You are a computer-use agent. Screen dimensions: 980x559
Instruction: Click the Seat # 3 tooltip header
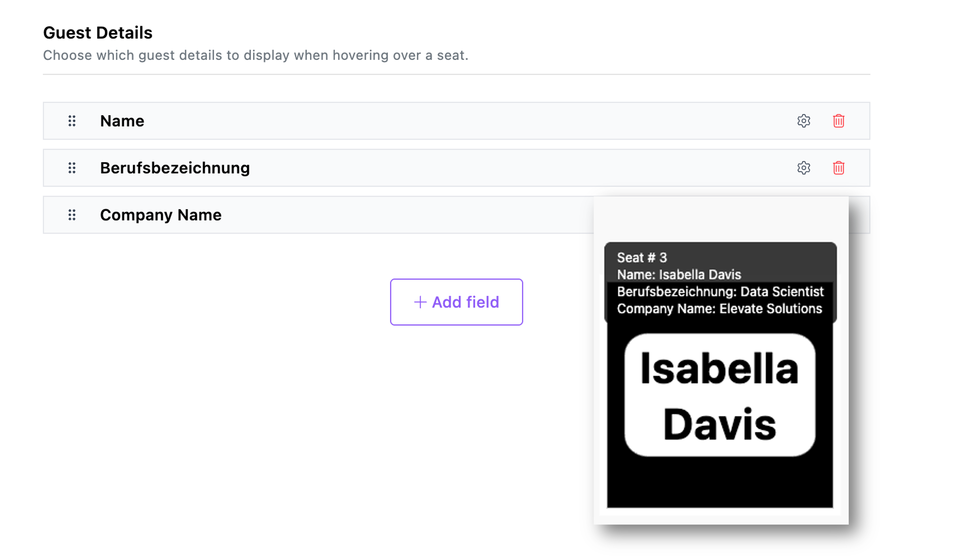point(642,257)
